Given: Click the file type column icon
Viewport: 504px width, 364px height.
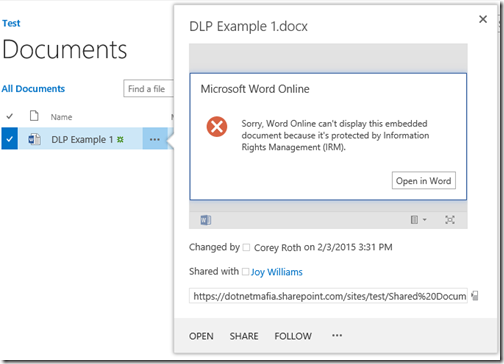Looking at the screenshot, I should [x=34, y=116].
